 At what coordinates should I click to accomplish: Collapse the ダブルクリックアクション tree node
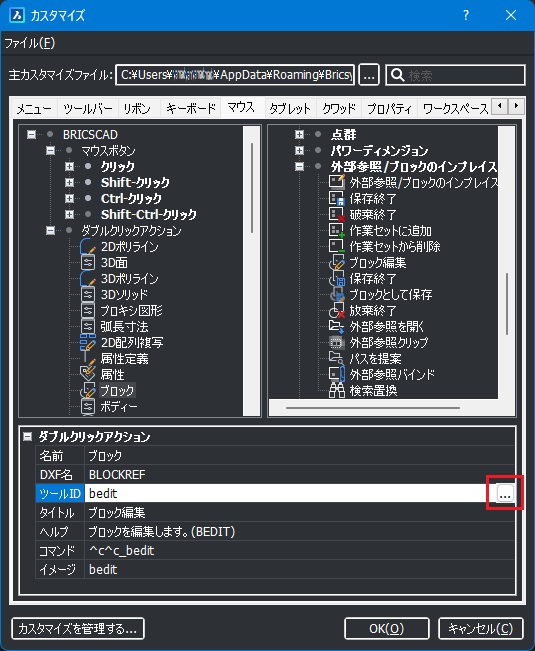click(50, 230)
